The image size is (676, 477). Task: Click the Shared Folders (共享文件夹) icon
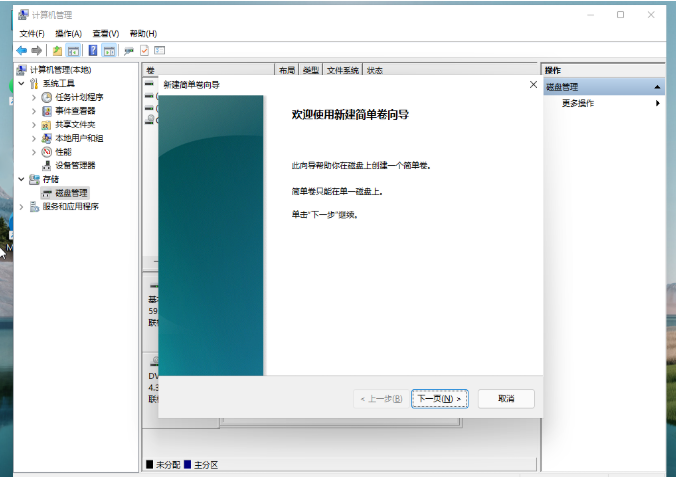tap(47, 124)
